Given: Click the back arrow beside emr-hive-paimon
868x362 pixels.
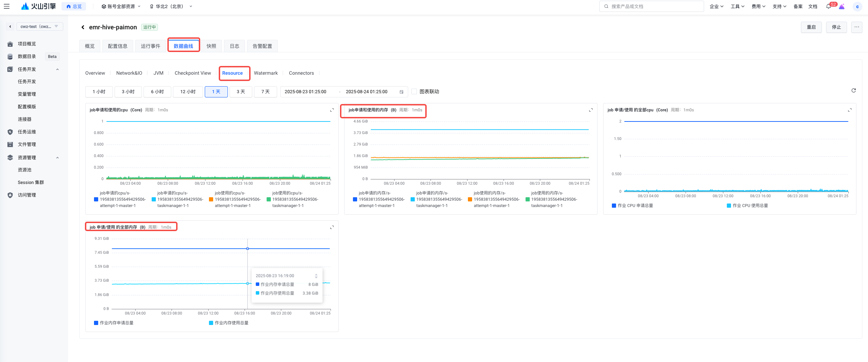Looking at the screenshot, I should 83,27.
